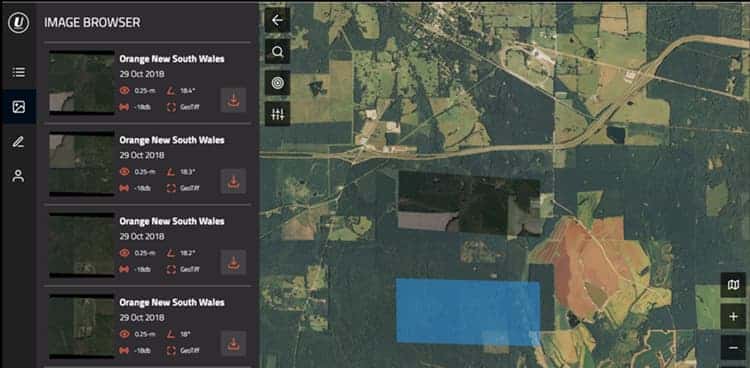Click the eye resolution icon in the 18° card
This screenshot has width=750, height=368.
pos(124,334)
